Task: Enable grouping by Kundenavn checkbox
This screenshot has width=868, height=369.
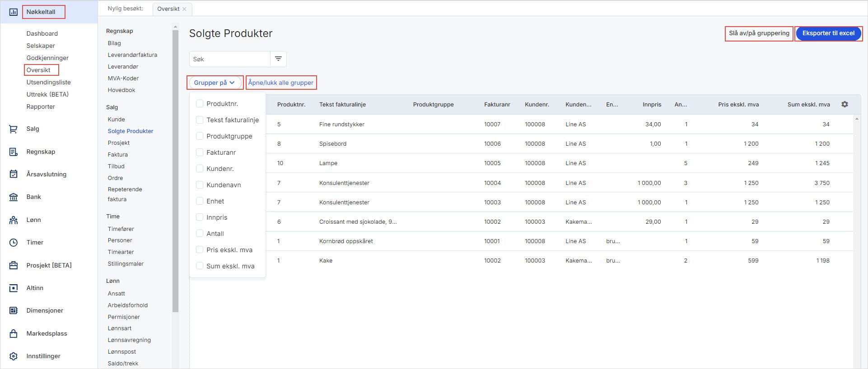Action: (x=200, y=185)
